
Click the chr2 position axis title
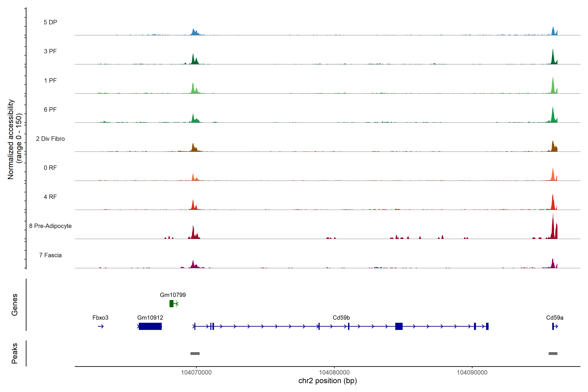[327, 381]
